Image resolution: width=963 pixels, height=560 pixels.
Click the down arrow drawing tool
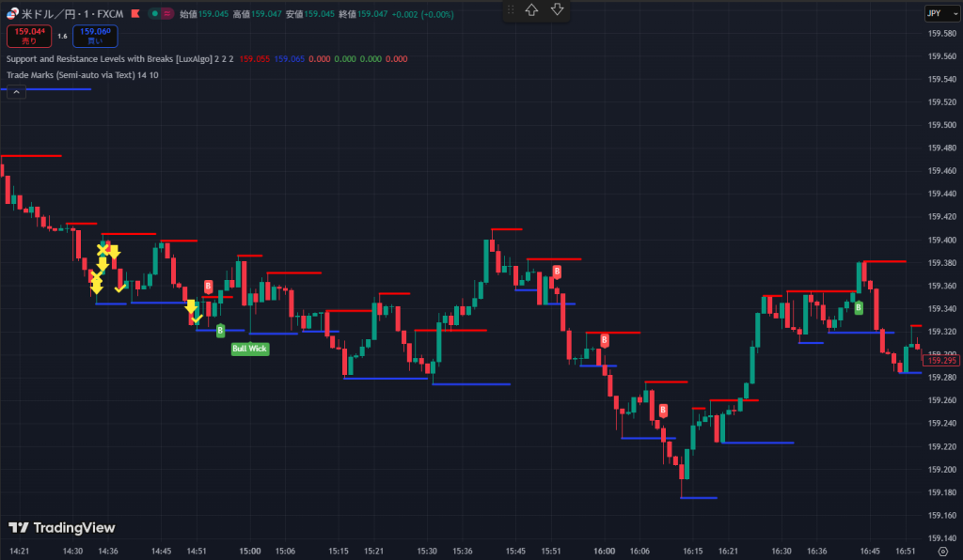click(x=557, y=9)
